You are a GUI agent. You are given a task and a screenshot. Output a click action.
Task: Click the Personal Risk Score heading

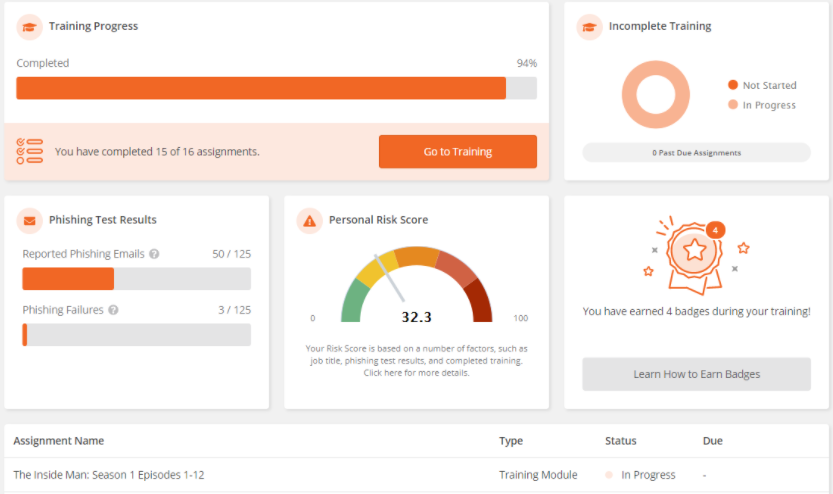click(378, 220)
